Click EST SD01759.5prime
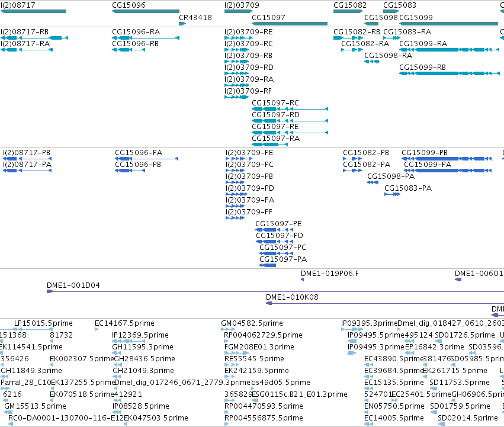The height and width of the screenshot is (427, 504). (435, 413)
